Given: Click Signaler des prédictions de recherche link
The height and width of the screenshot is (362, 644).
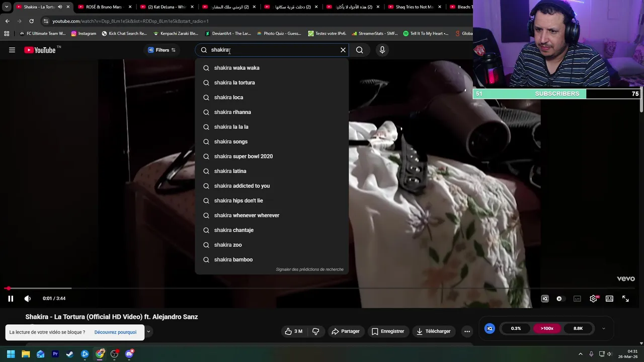Looking at the screenshot, I should (x=309, y=269).
